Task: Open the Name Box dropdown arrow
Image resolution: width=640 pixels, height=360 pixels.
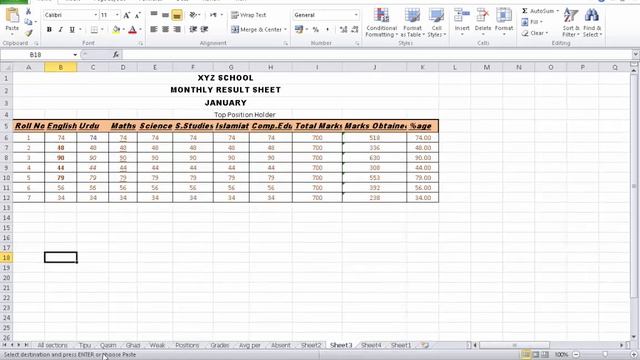Action: pos(75,54)
